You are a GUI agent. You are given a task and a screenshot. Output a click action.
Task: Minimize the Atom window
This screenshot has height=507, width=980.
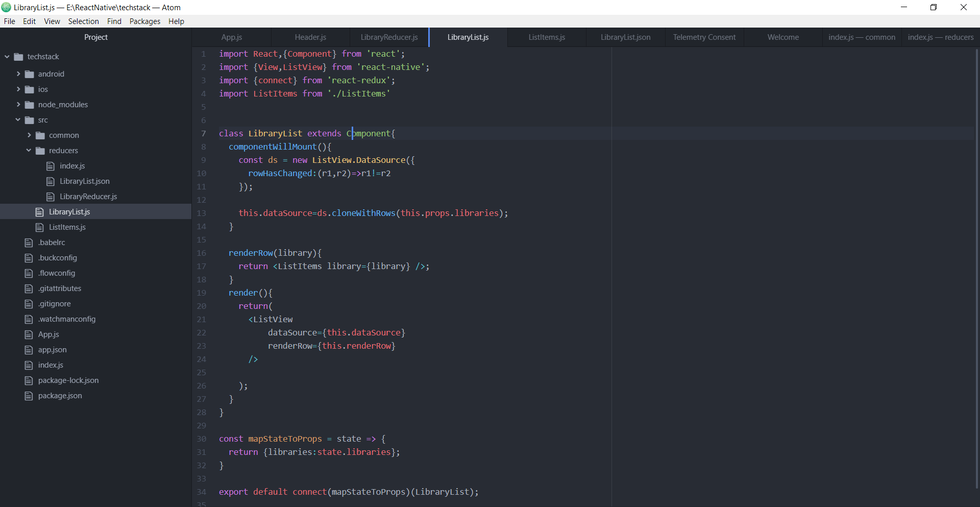click(904, 7)
